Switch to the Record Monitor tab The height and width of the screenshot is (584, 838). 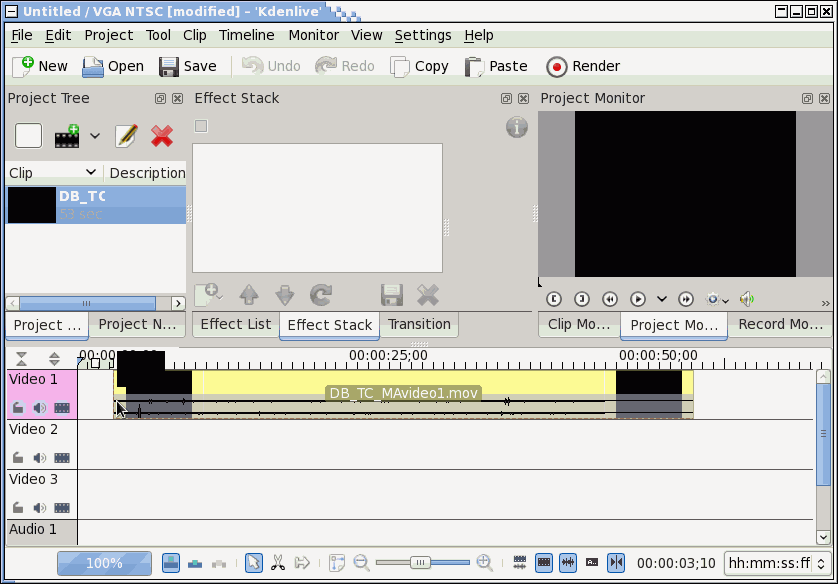pos(780,324)
